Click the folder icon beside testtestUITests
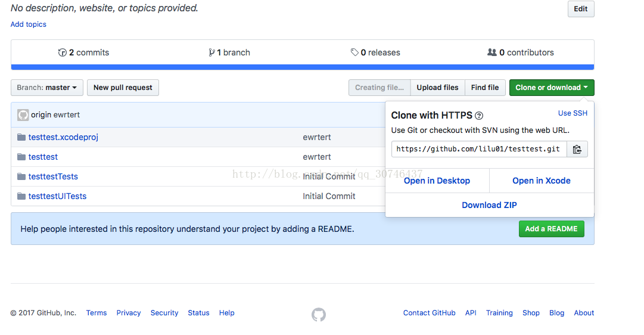Image resolution: width=644 pixels, height=335 pixels. coord(21,196)
